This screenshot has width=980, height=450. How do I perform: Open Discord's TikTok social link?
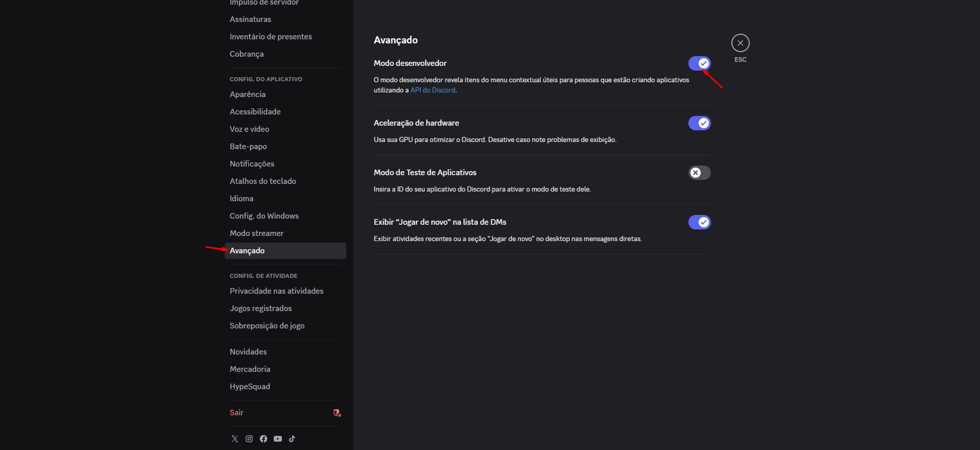292,439
